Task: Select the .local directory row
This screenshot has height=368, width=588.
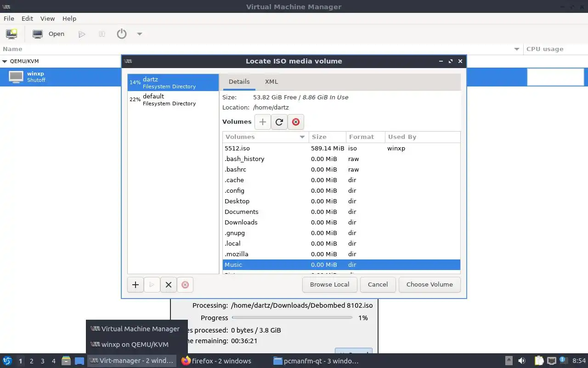Action: point(341,243)
